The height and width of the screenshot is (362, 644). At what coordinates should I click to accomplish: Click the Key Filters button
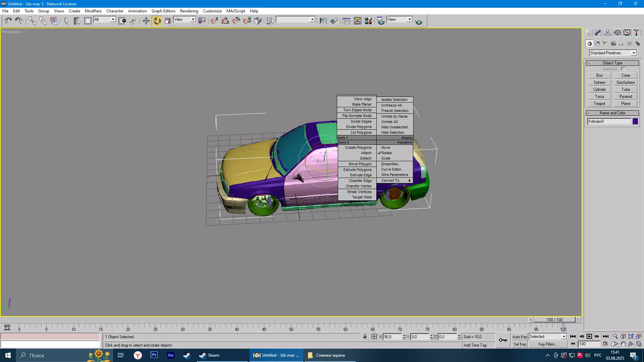pos(548,344)
